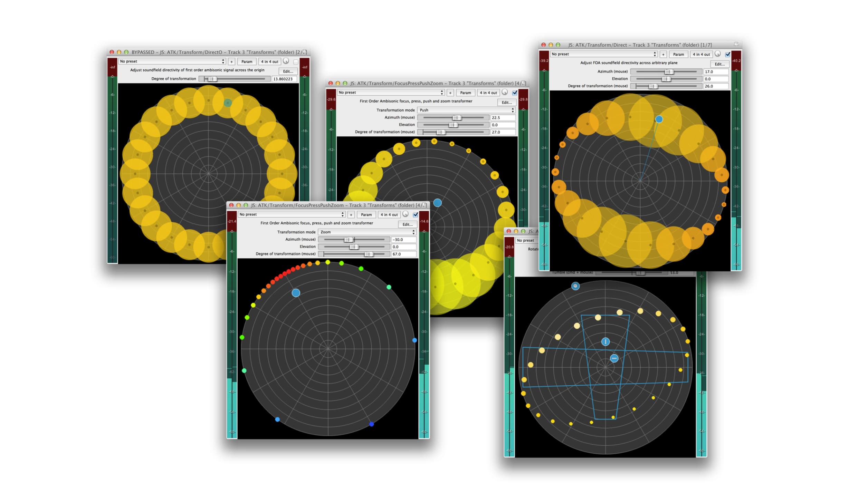Image resolution: width=868 pixels, height=502 pixels.
Task: Click Azimuth value field showing 22.5
Action: 503,118
